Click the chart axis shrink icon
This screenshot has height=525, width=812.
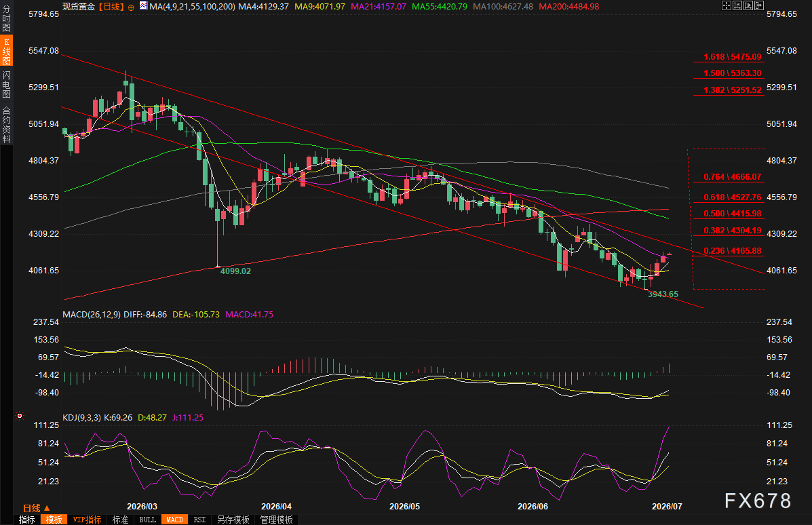pos(737,5)
